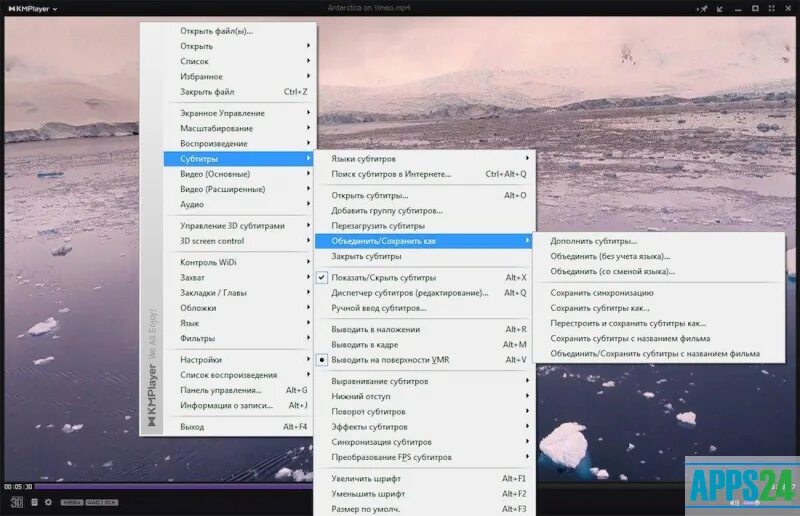Open the Аудио submenu

point(239,204)
